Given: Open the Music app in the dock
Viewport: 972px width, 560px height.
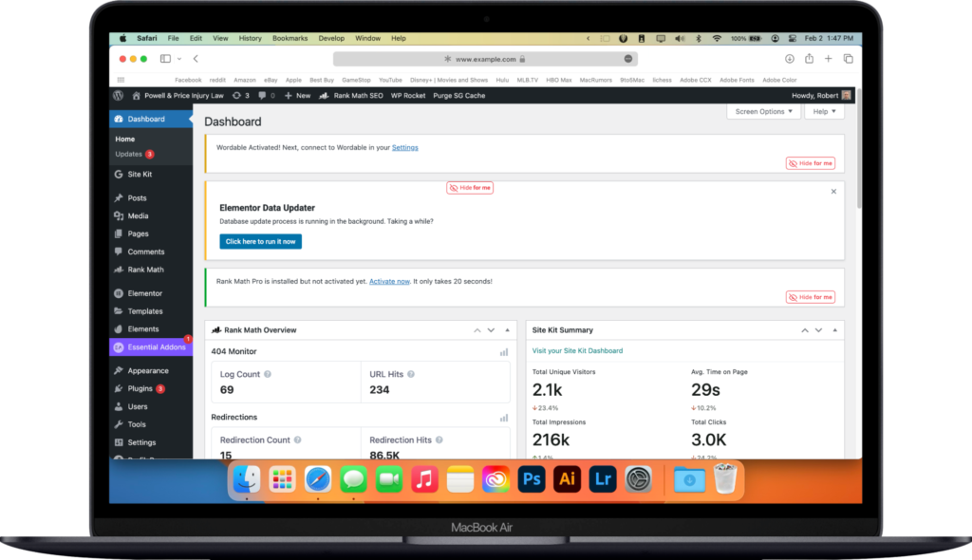Looking at the screenshot, I should (424, 480).
